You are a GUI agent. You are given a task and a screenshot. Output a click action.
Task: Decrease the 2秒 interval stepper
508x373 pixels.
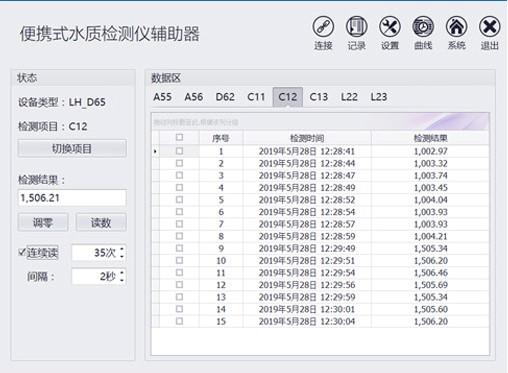click(122, 280)
